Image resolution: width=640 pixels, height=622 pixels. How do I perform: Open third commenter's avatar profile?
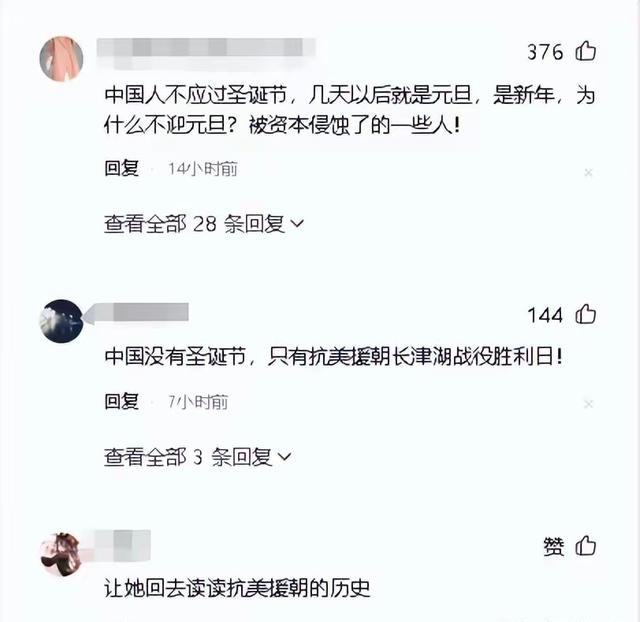(x=61, y=554)
